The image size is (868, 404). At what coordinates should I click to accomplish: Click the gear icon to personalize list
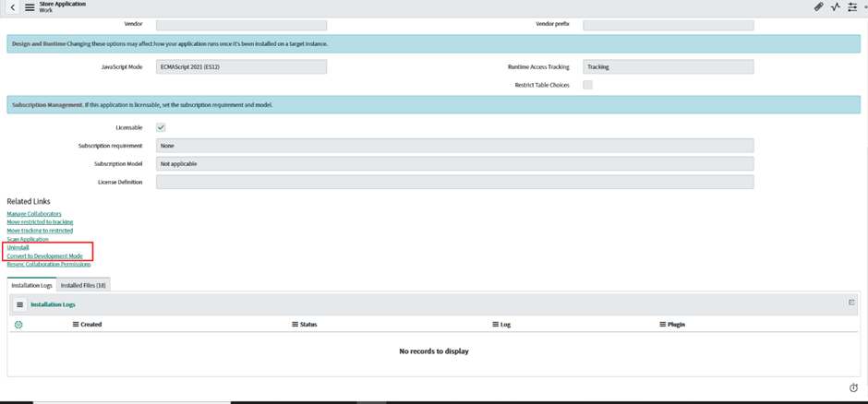coord(18,325)
